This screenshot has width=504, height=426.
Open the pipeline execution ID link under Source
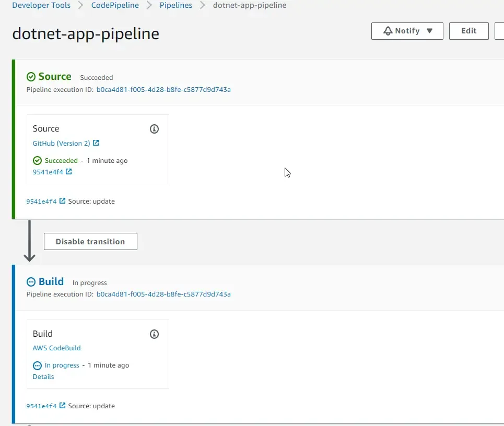[162, 89]
